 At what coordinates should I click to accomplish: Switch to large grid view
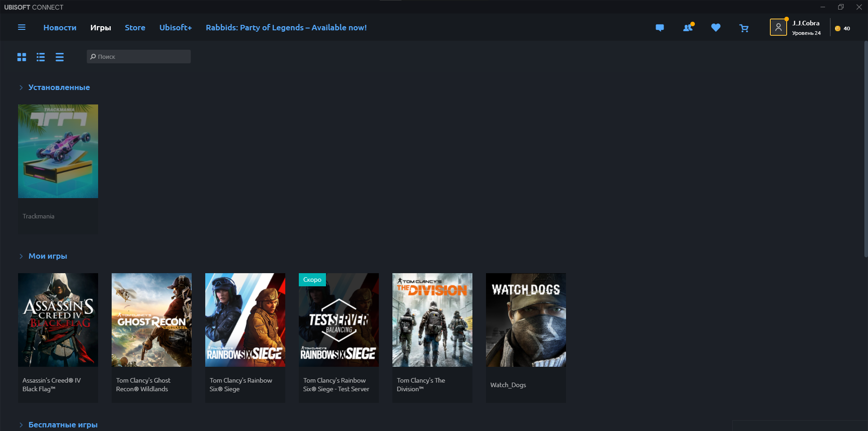click(22, 57)
